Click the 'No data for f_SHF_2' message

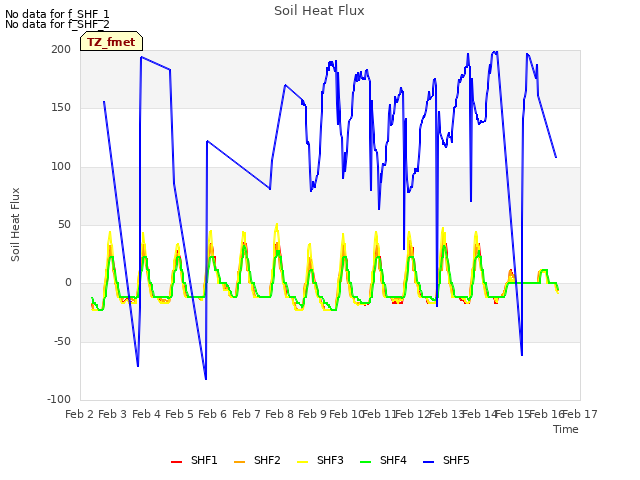point(57,24)
